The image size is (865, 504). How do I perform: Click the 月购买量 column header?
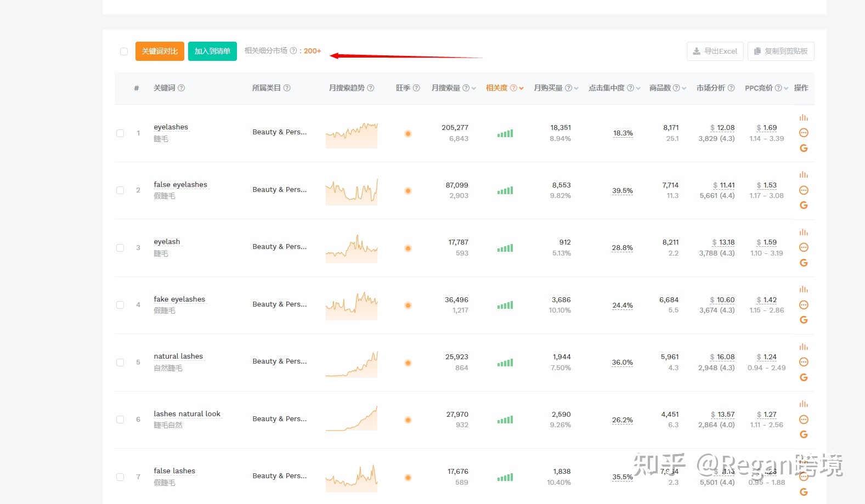click(x=549, y=88)
